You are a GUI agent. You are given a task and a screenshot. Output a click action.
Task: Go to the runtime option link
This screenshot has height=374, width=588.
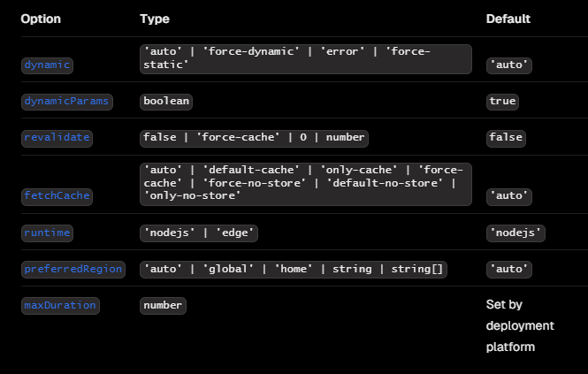click(47, 233)
